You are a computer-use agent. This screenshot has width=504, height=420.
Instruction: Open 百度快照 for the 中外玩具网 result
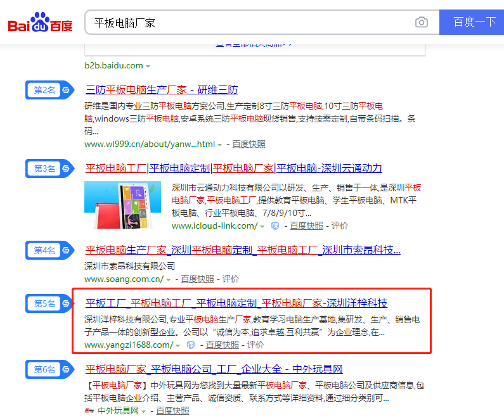point(172,410)
